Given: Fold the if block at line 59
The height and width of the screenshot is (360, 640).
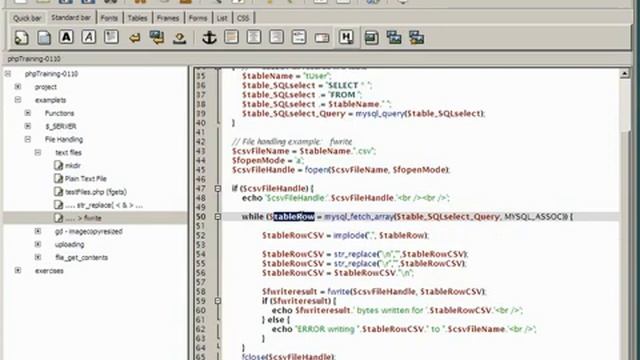Looking at the screenshot, I should click(218, 301).
